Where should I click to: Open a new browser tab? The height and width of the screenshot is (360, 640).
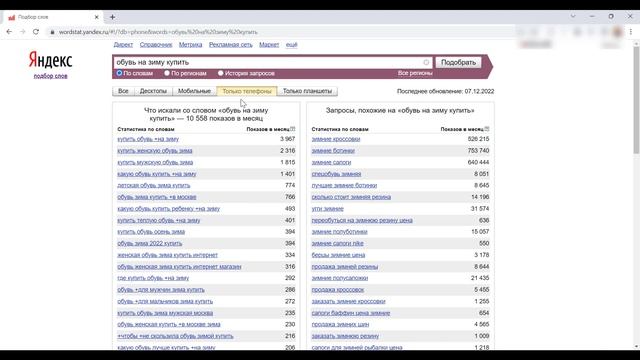(112, 17)
